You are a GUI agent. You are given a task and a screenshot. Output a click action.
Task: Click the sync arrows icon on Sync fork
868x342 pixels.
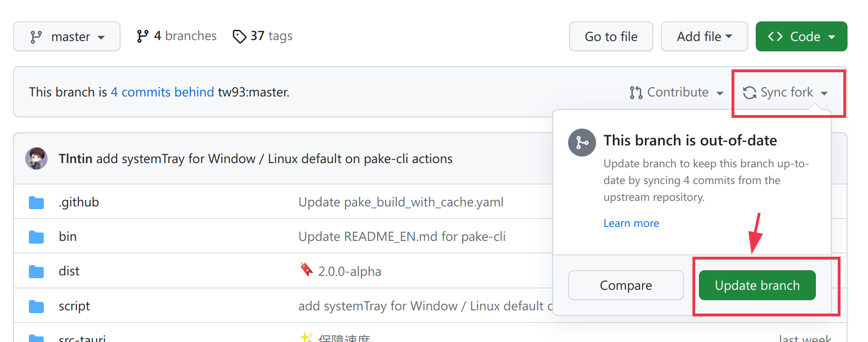pos(750,93)
